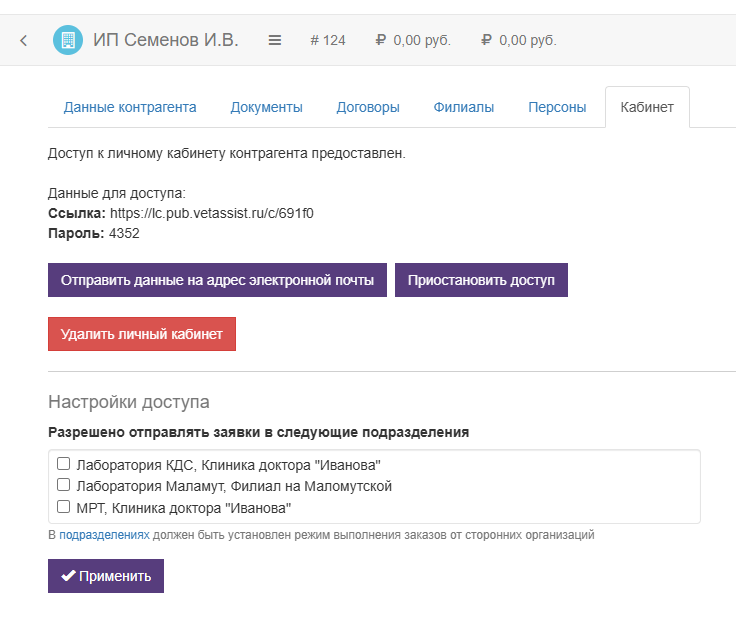
Task: Select the Кабинет tab
Action: pyautogui.click(x=647, y=108)
